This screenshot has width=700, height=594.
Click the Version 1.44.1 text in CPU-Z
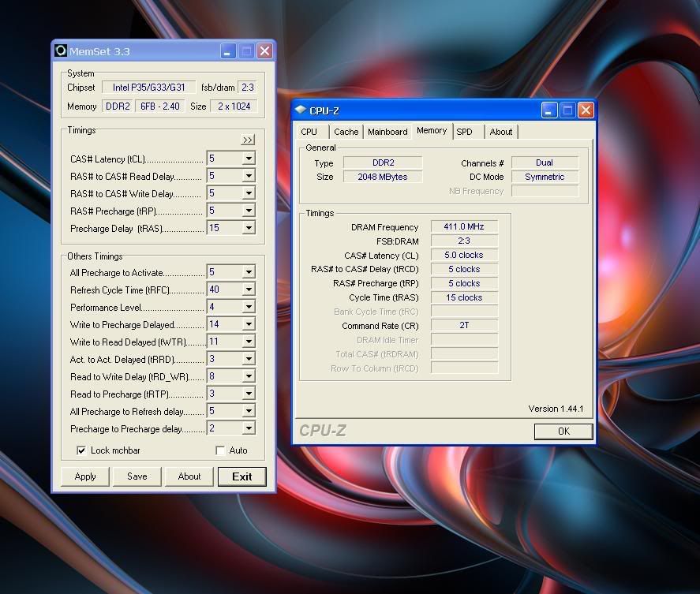tap(556, 409)
